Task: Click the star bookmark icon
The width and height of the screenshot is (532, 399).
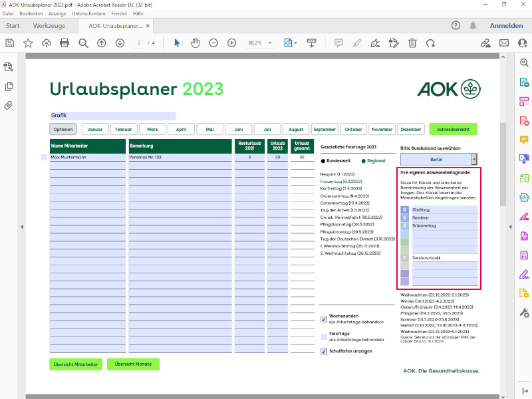Action: pyautogui.click(x=28, y=43)
